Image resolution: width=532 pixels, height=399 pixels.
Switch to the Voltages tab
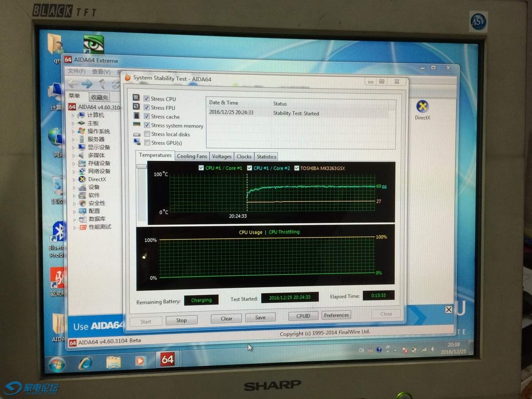pyautogui.click(x=222, y=156)
